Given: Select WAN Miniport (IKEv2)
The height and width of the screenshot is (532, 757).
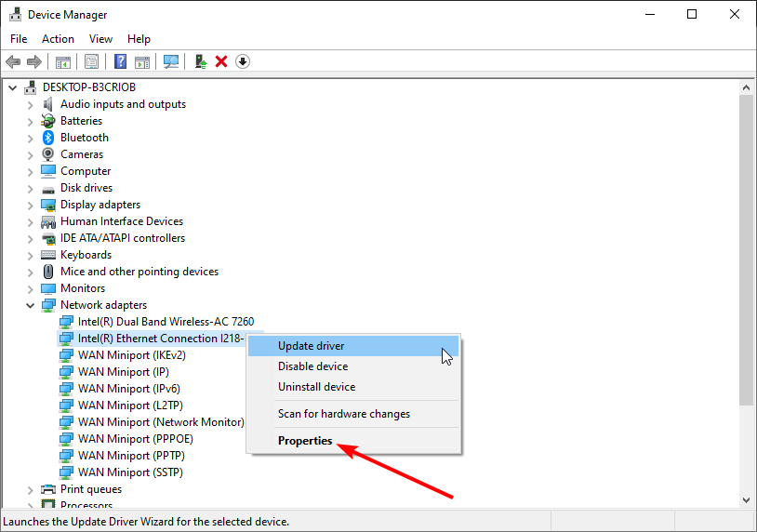Looking at the screenshot, I should tap(131, 355).
